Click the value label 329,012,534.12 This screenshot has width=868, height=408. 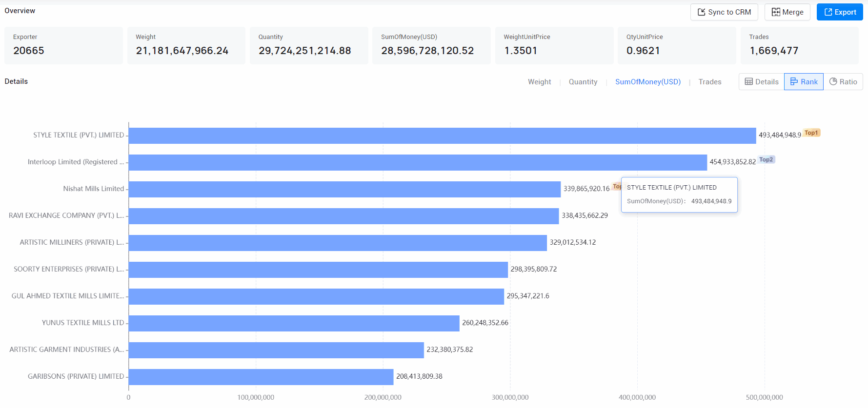pyautogui.click(x=573, y=242)
